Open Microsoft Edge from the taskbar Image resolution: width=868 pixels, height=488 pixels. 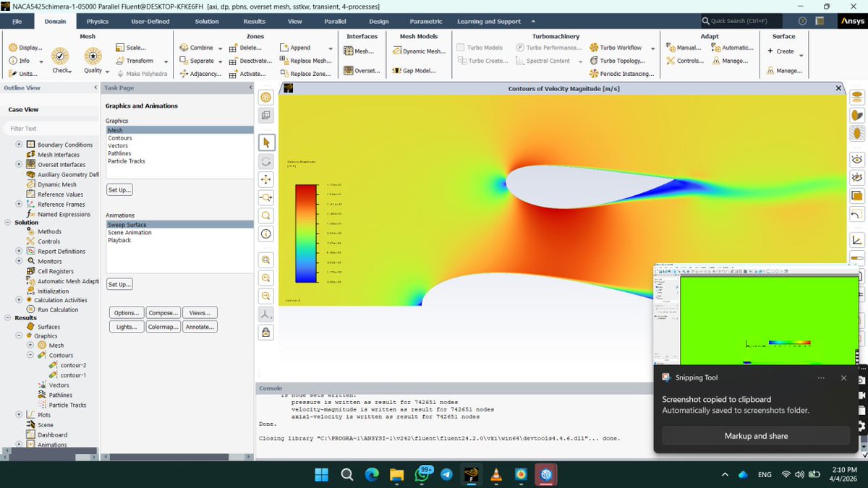371,474
